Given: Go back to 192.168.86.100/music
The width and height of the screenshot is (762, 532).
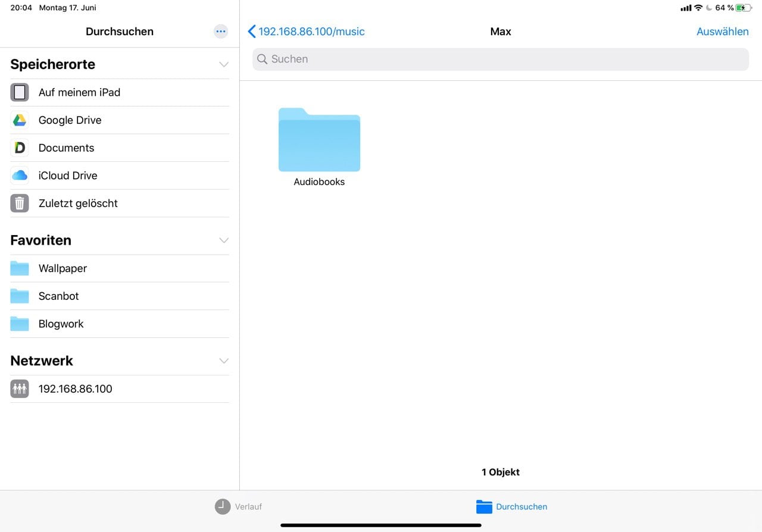Looking at the screenshot, I should pos(306,32).
